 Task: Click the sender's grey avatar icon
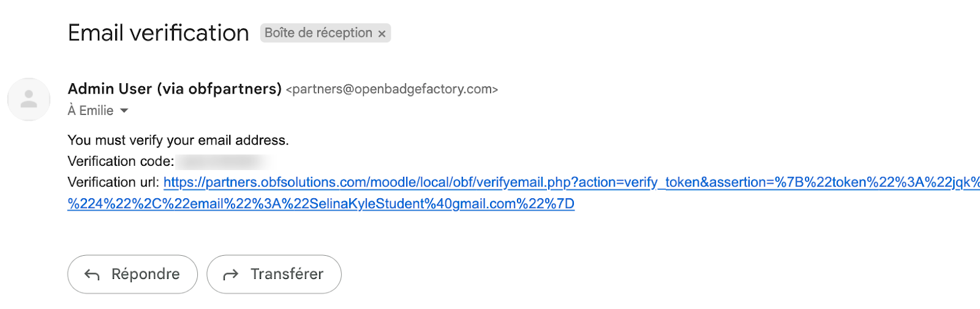[29, 99]
